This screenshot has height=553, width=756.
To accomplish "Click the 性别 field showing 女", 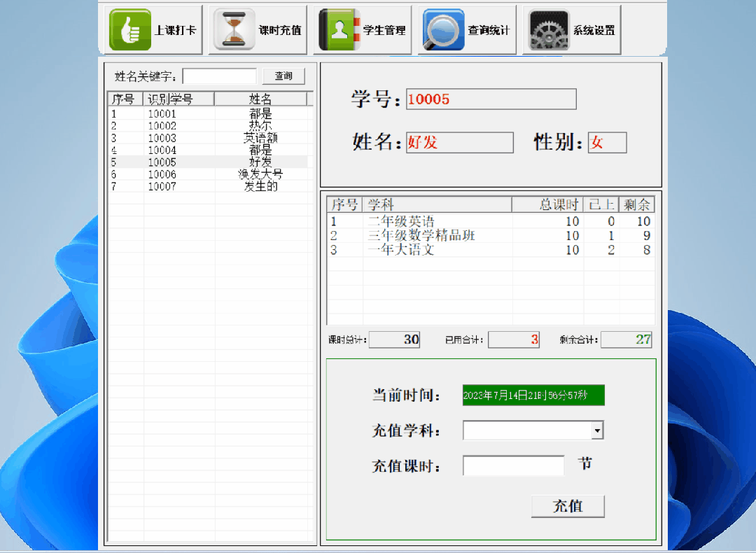I will tap(607, 142).
